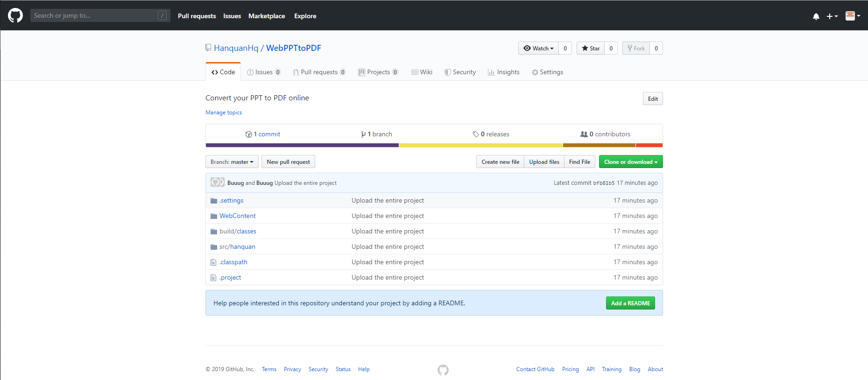Viewport: 868px width, 380px height.
Task: Open the GitHub Octocat home icon
Action: [15, 15]
